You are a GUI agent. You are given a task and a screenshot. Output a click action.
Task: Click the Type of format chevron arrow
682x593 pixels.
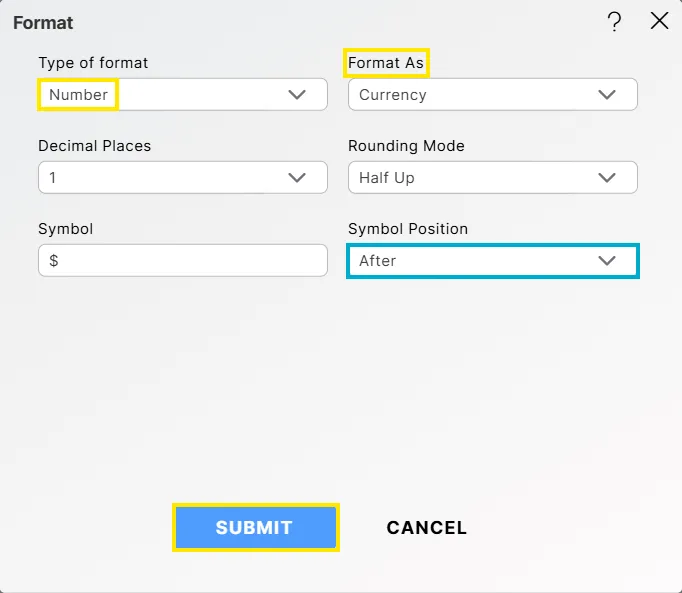297,95
